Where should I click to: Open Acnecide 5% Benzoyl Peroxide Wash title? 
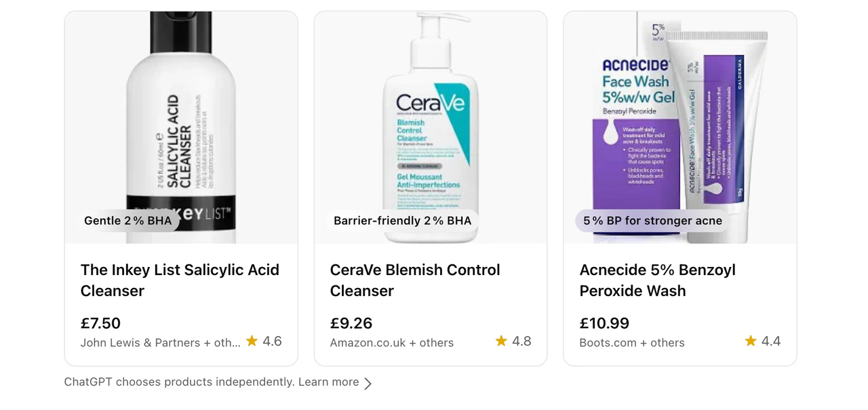click(x=657, y=280)
